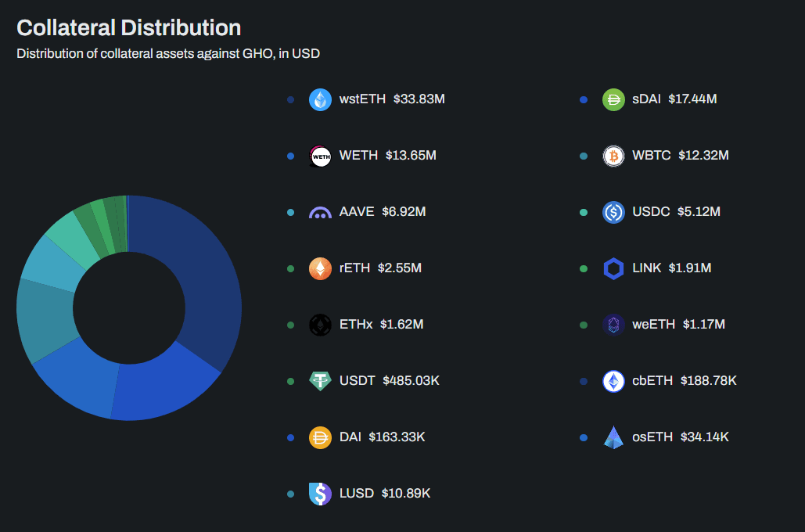Viewport: 805px width, 532px height.
Task: Select the USDC dollar coin icon
Action: [613, 213]
